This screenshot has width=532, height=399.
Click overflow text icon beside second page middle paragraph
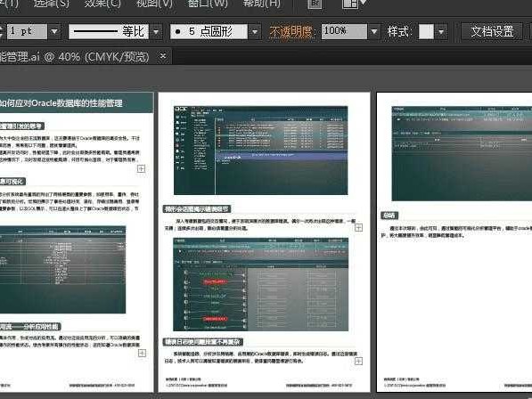tap(358, 227)
